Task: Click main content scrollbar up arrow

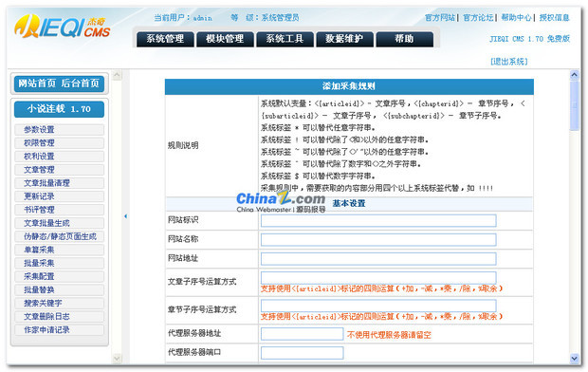Action: tap(575, 75)
